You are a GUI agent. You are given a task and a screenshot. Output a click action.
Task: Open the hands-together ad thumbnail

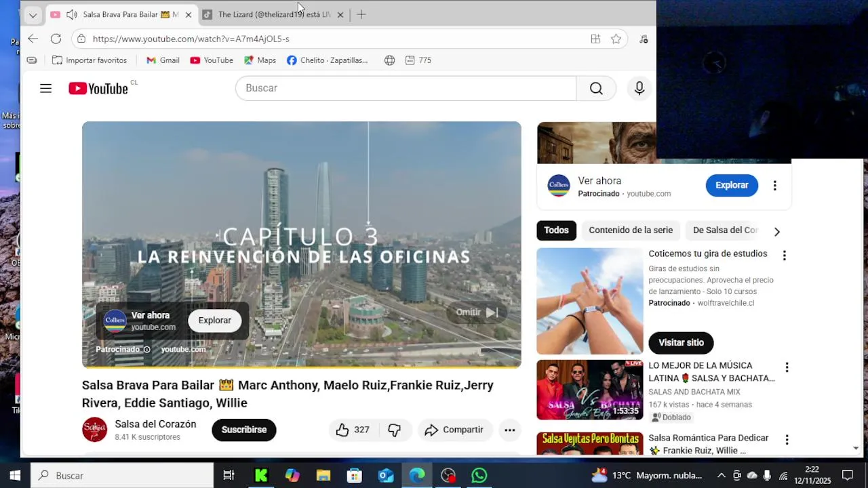pos(589,301)
